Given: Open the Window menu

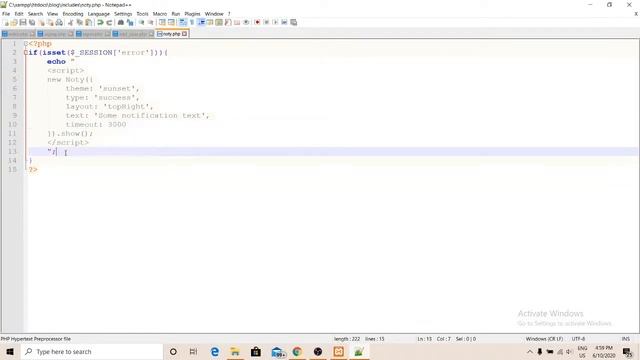Looking at the screenshot, I should point(214,14).
